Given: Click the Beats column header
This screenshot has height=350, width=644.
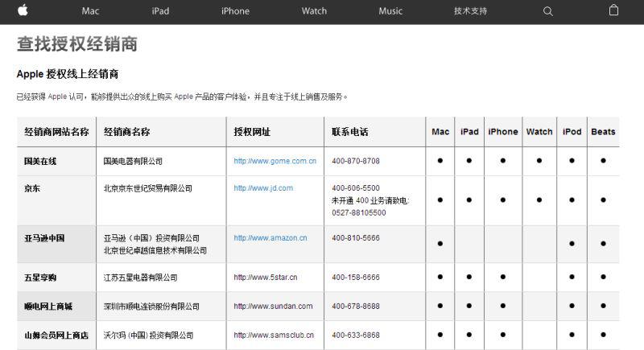Looking at the screenshot, I should [603, 132].
